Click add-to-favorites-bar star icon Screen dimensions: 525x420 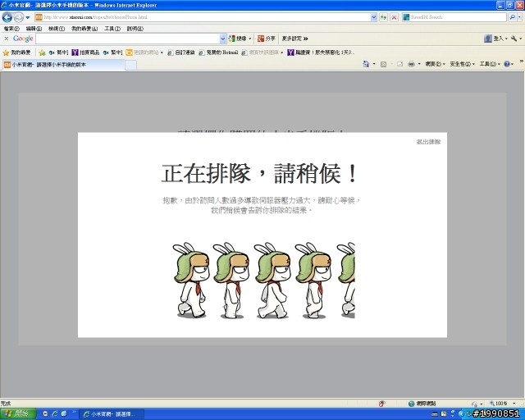42,52
